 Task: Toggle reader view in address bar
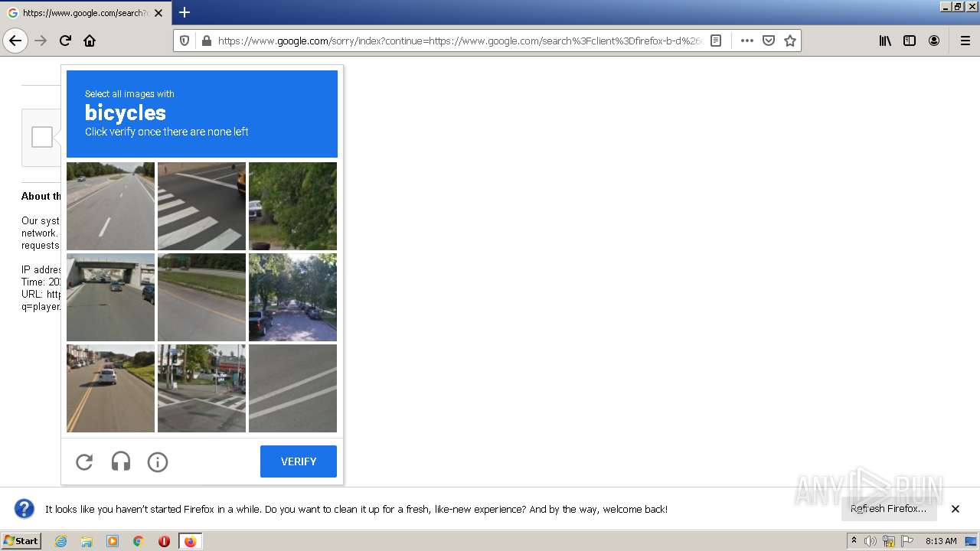coord(716,41)
